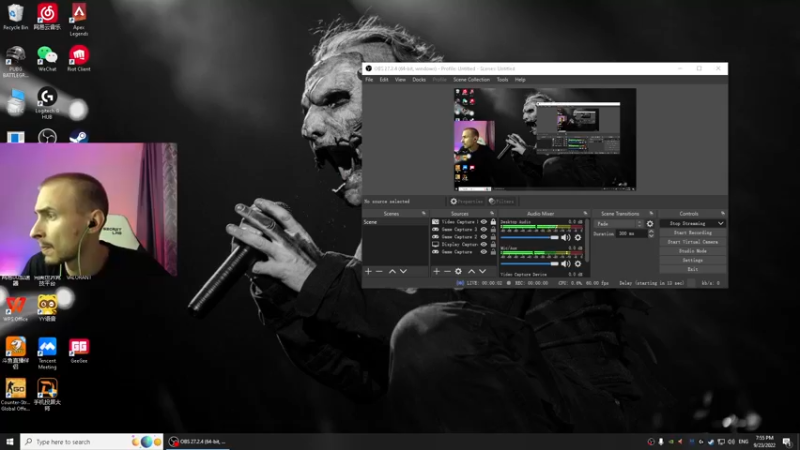This screenshot has width=800, height=450.
Task: Open the Apex Legends desktop shortcut
Action: [79, 19]
